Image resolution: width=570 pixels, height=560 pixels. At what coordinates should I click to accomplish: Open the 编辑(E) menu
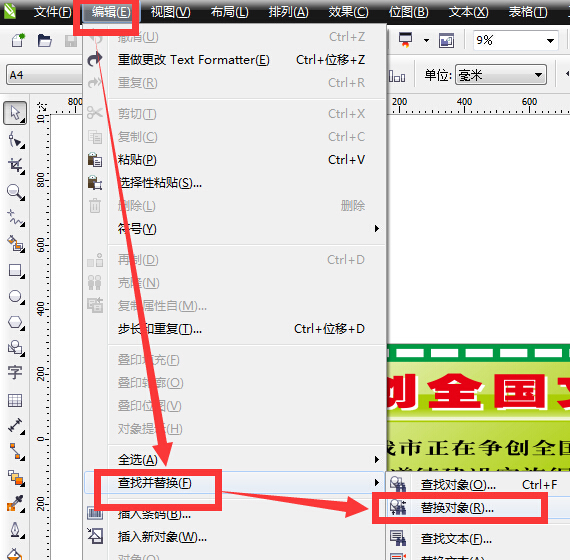pos(111,12)
